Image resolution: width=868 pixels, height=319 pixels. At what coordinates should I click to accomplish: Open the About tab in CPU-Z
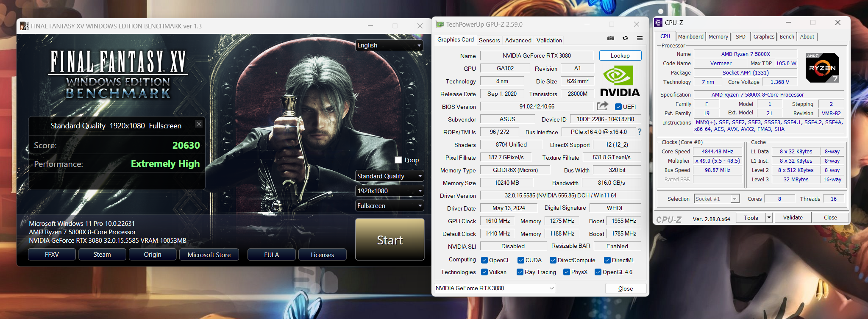[x=807, y=37]
